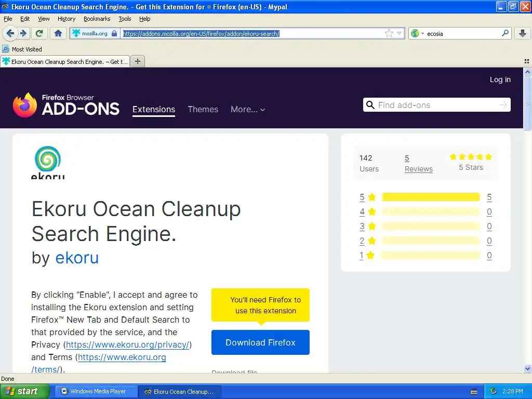Click the ecosia browser search field
The image size is (532, 399).
point(463,33)
